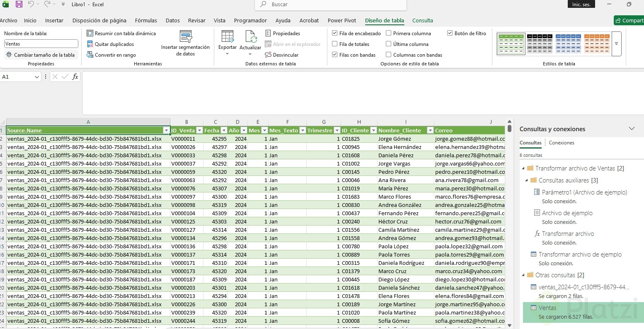The height and width of the screenshot is (329, 644).
Task: Open the Power Pivot ribbon tab
Action: click(x=341, y=20)
